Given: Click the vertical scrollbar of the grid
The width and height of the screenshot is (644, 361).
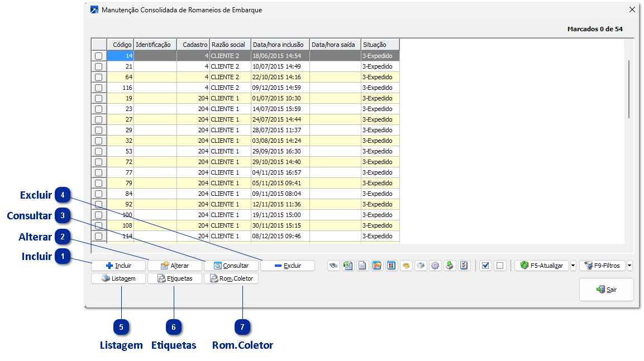Looking at the screenshot, I should (629, 89).
